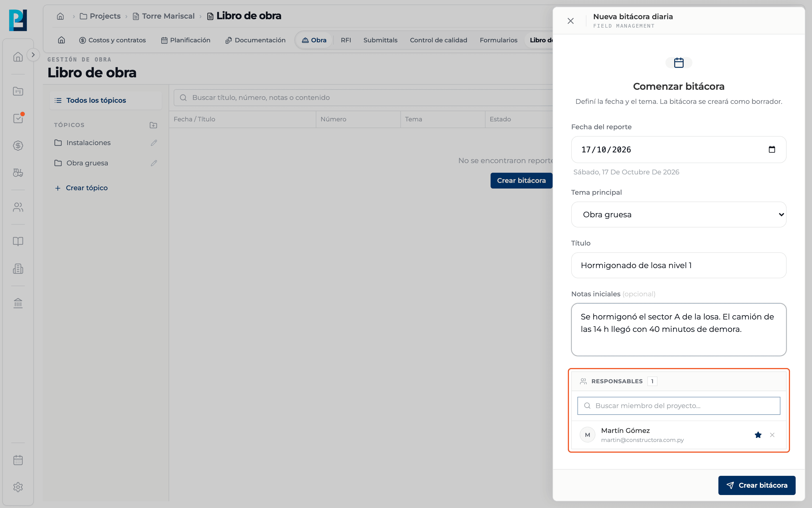The width and height of the screenshot is (812, 508).
Task: Click Crear tópico link
Action: point(81,188)
